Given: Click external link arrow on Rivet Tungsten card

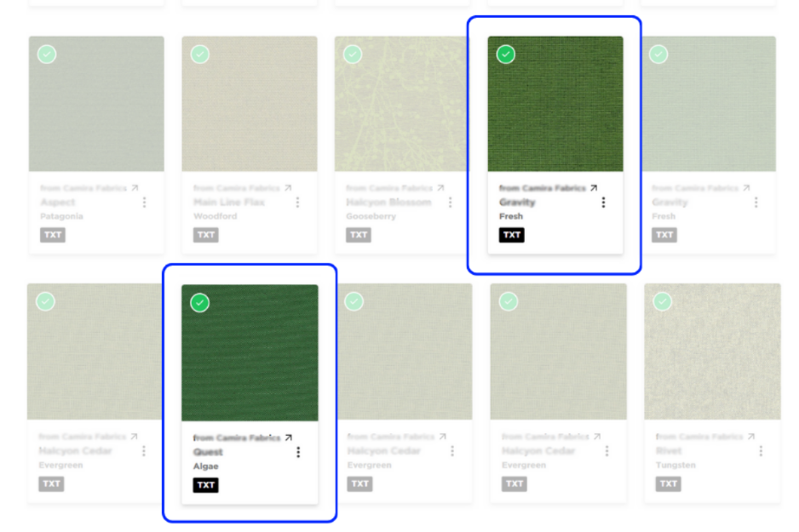Looking at the screenshot, I should [x=751, y=437].
